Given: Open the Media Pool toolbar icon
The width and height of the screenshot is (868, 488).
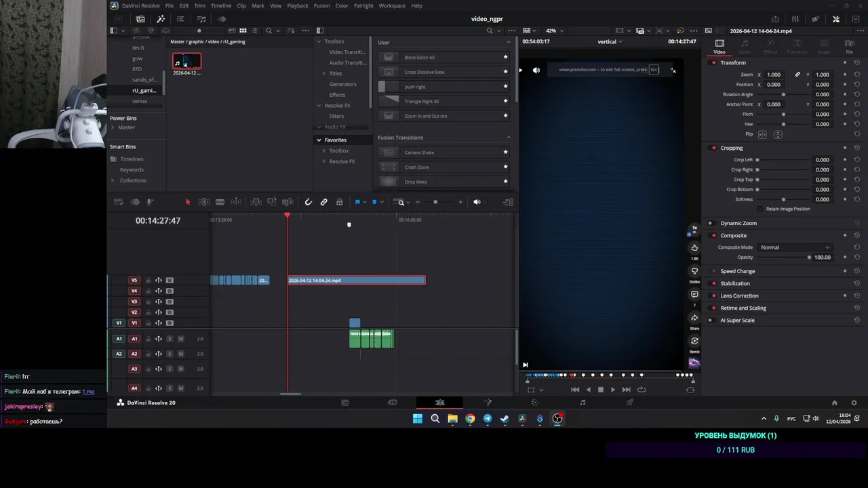Looking at the screenshot, I should pos(140,19).
